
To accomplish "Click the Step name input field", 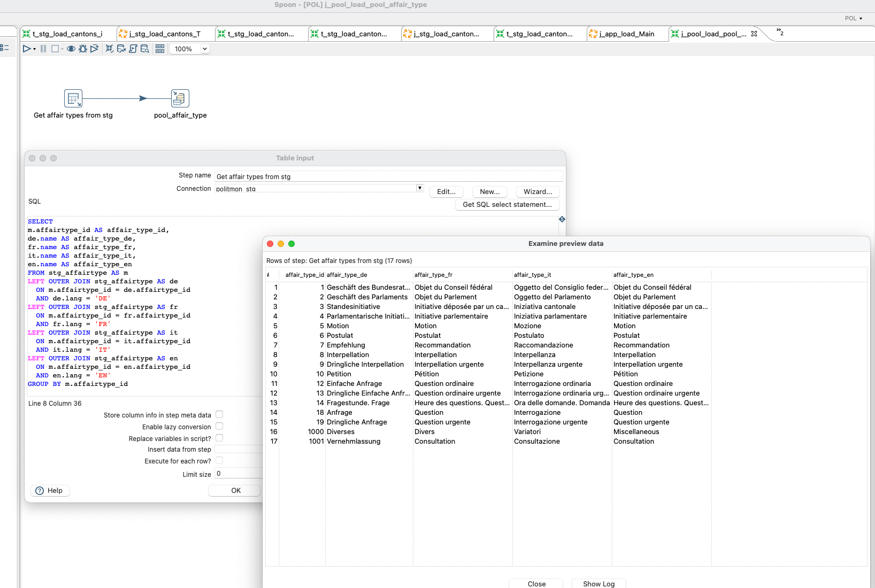I will click(x=388, y=176).
